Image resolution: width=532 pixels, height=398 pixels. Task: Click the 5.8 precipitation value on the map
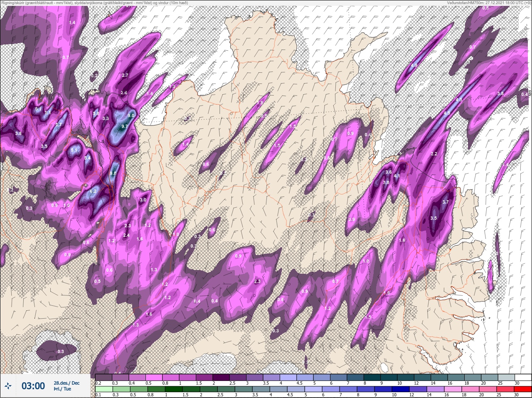(96, 113)
